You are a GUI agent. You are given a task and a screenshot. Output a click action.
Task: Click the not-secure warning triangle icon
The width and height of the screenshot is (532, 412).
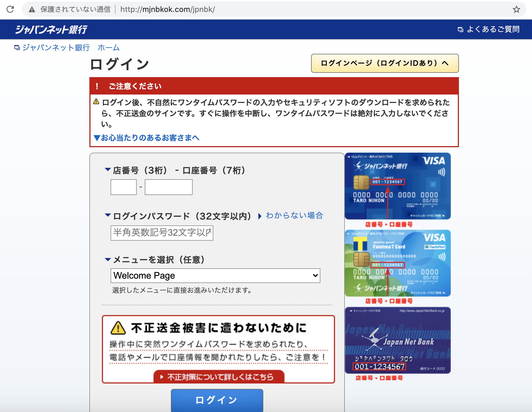(32, 10)
